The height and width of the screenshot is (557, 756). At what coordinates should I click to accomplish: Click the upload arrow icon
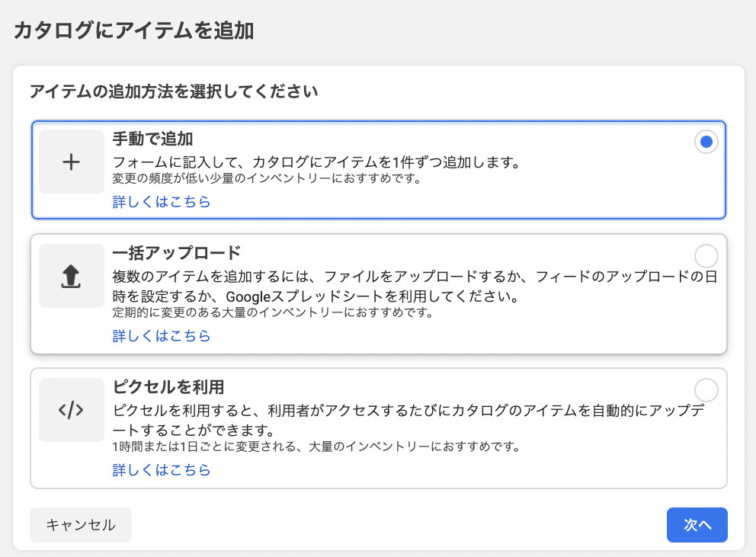pyautogui.click(x=71, y=276)
